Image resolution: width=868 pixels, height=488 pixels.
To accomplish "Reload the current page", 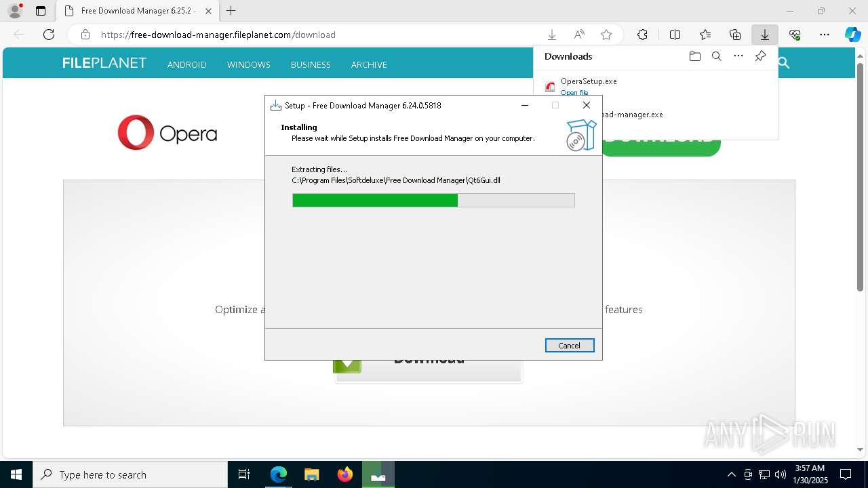I will 49,35.
